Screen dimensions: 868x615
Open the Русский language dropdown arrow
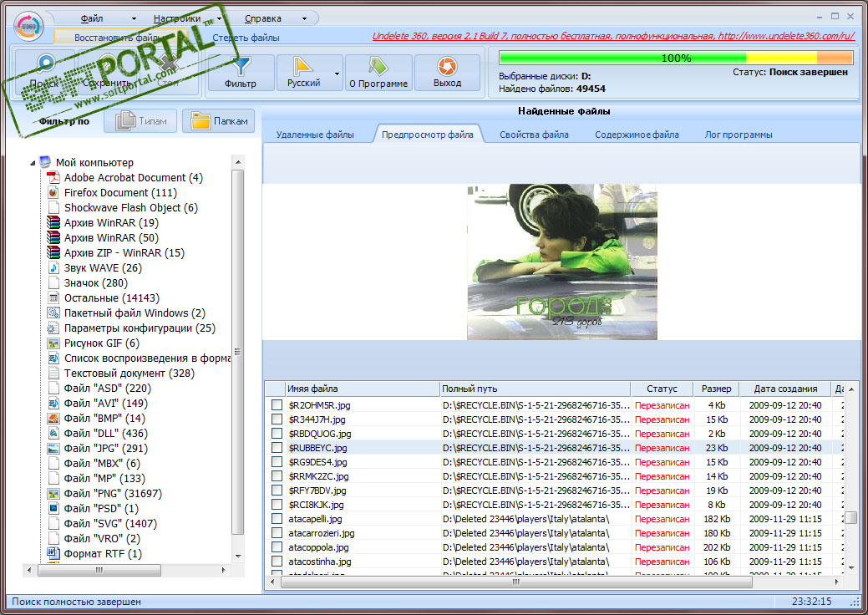tap(337, 74)
